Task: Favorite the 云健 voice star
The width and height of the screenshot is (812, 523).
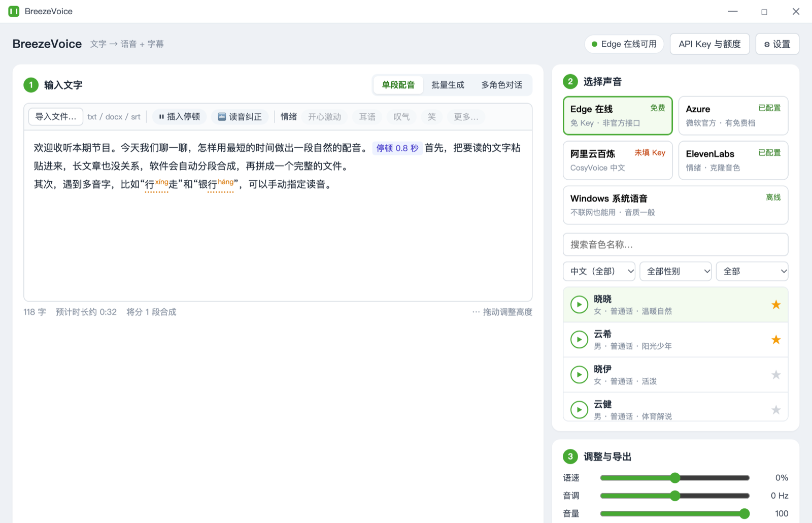Action: 776,410
